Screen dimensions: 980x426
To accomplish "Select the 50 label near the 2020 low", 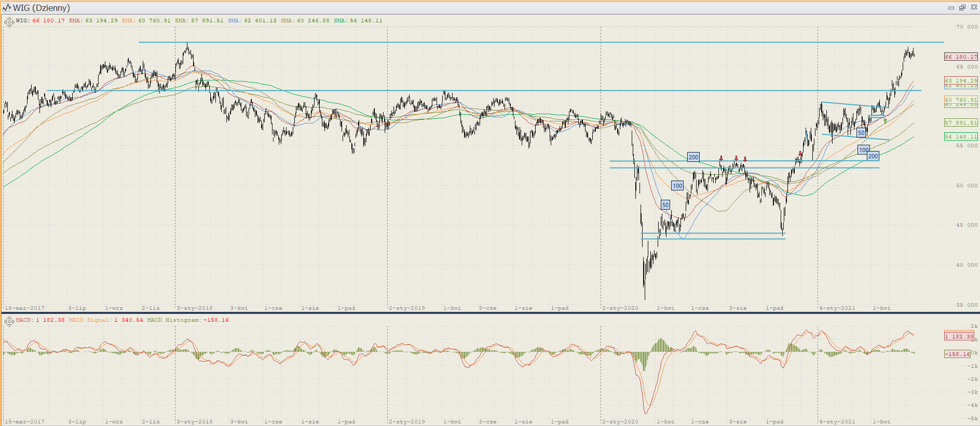I will click(x=665, y=205).
